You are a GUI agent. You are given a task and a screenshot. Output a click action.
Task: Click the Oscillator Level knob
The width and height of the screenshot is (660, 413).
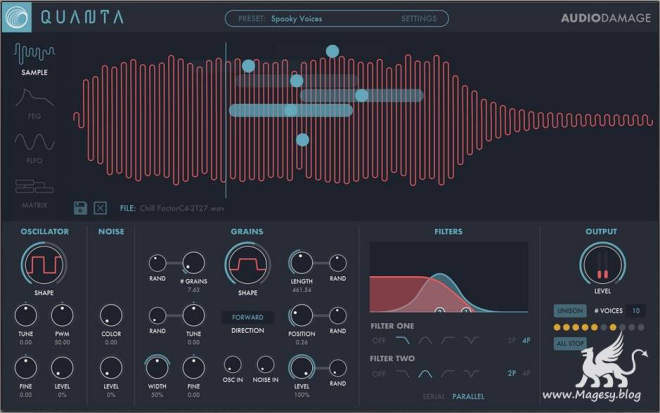(x=62, y=368)
